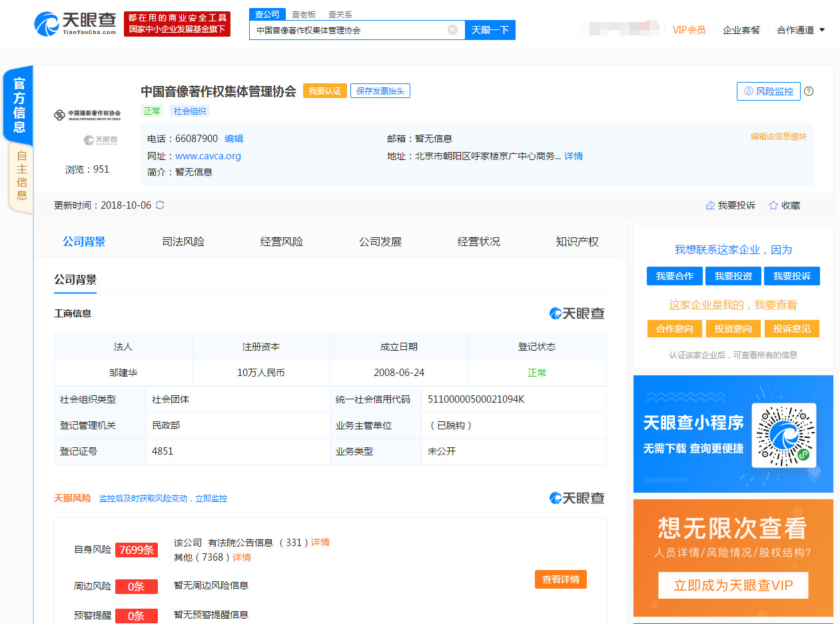Switch to the 公司背景 tab
840x624 pixels.
point(84,241)
